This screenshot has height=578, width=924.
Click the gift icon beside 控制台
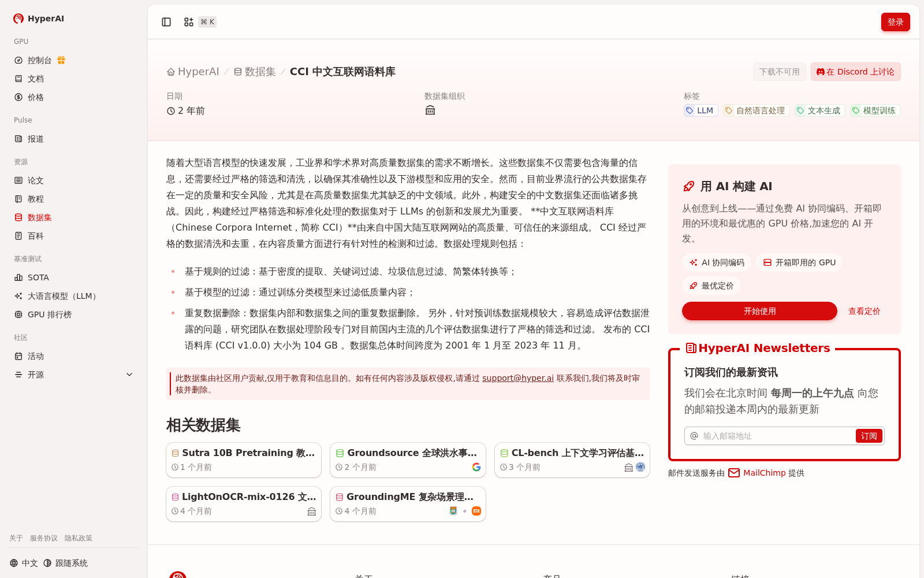(x=61, y=60)
